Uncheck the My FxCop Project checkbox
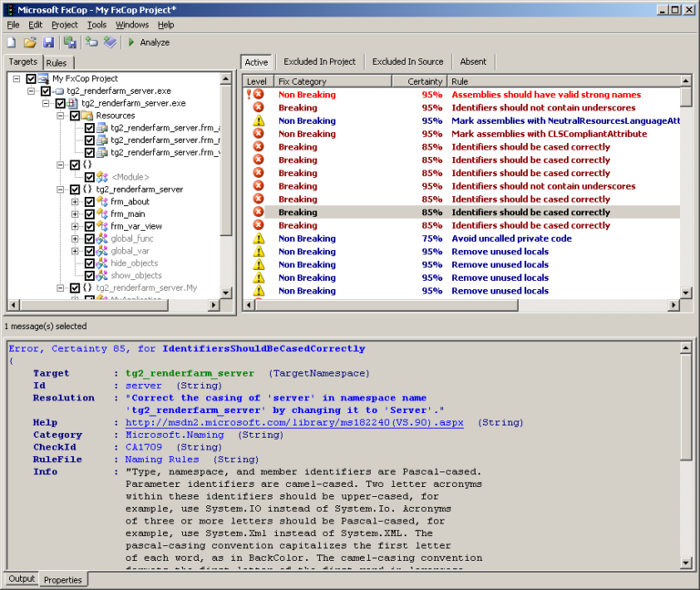 [31, 79]
